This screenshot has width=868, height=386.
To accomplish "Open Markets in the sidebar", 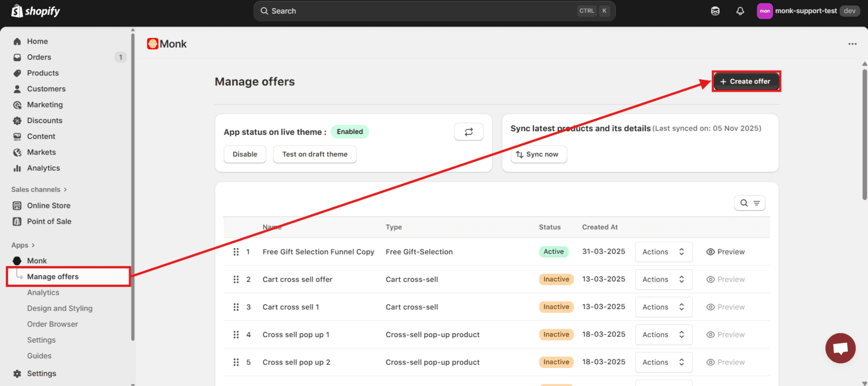I will point(41,152).
